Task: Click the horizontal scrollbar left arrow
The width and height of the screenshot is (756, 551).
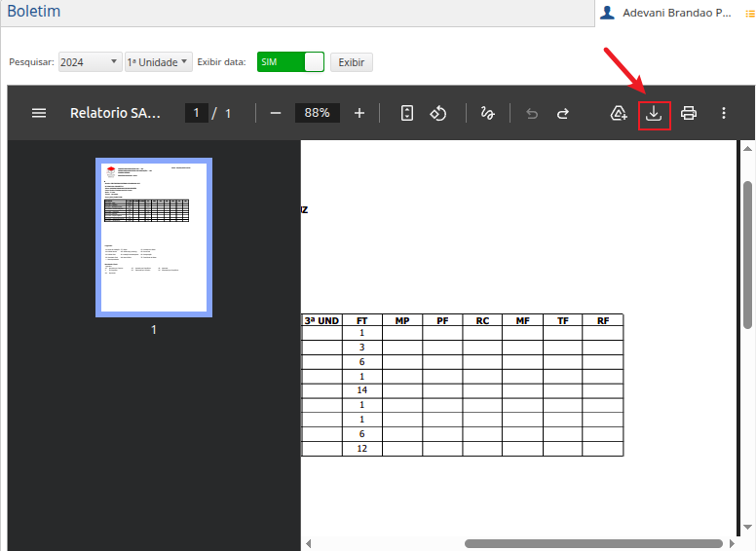Action: tap(309, 544)
